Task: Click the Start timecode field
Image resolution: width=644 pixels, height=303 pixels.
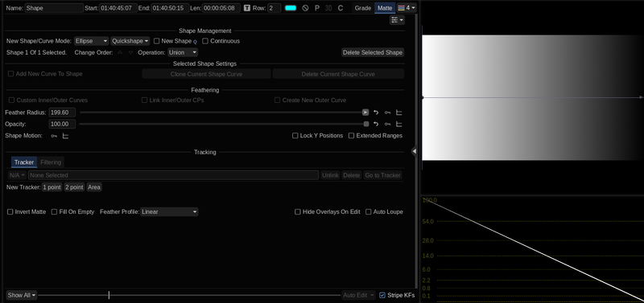Action: (x=118, y=8)
